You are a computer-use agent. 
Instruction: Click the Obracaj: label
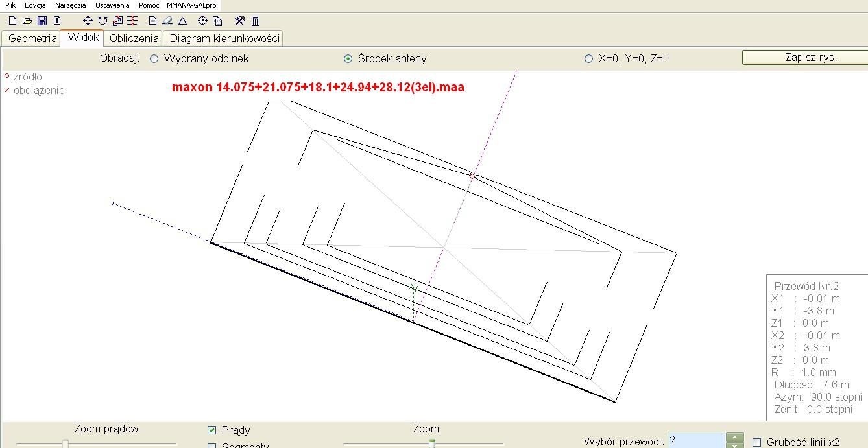tap(119, 58)
